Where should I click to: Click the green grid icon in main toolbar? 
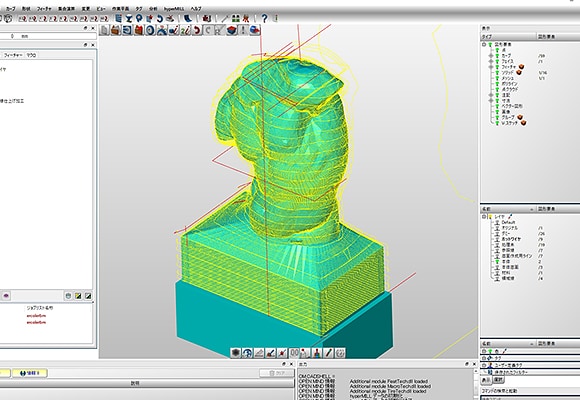point(236,18)
